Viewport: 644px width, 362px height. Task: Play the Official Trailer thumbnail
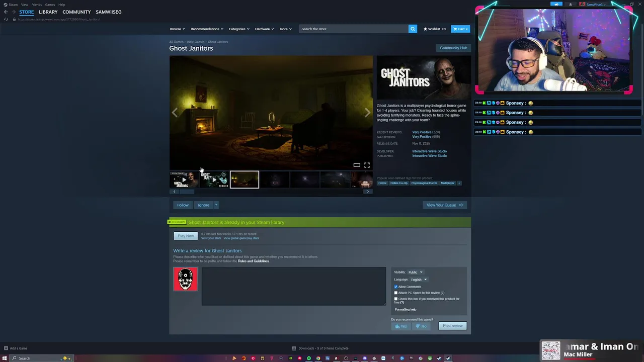pos(184,179)
